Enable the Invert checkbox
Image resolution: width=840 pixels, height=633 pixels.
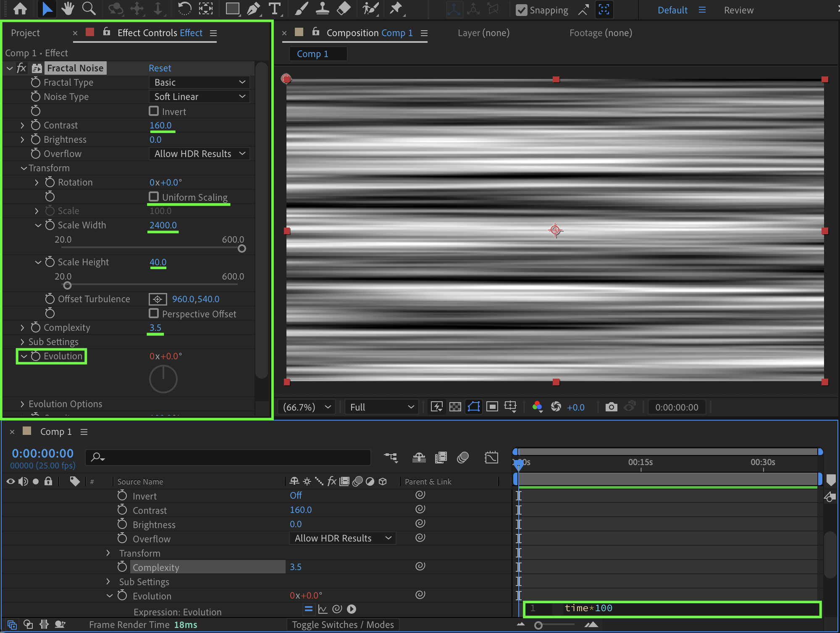coord(154,111)
